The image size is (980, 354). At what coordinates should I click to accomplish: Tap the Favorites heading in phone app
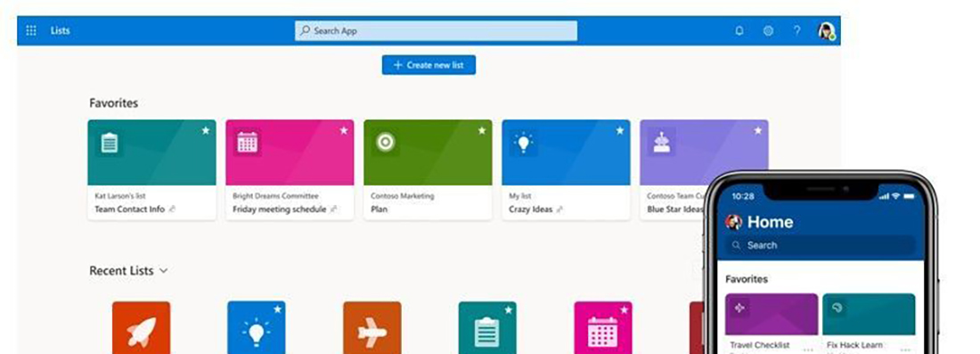747,279
